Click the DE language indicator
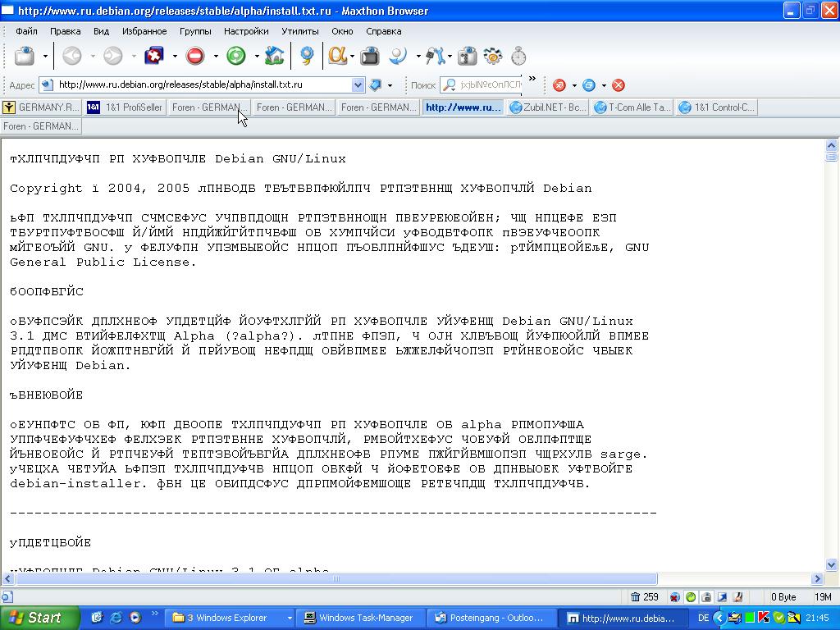 click(x=703, y=618)
